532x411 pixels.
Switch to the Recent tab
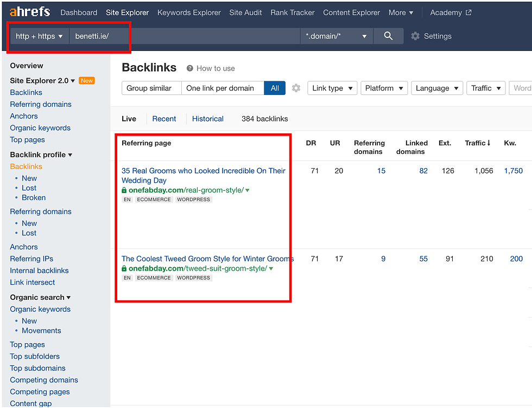(x=164, y=119)
